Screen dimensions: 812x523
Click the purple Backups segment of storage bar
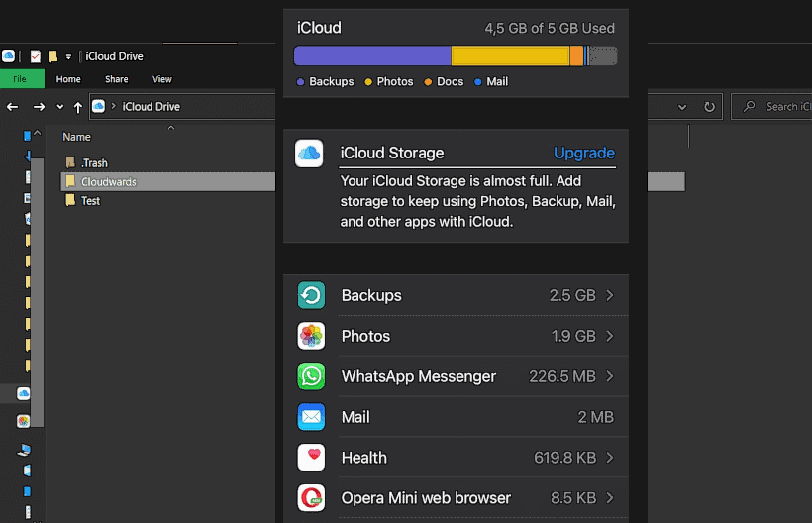372,55
